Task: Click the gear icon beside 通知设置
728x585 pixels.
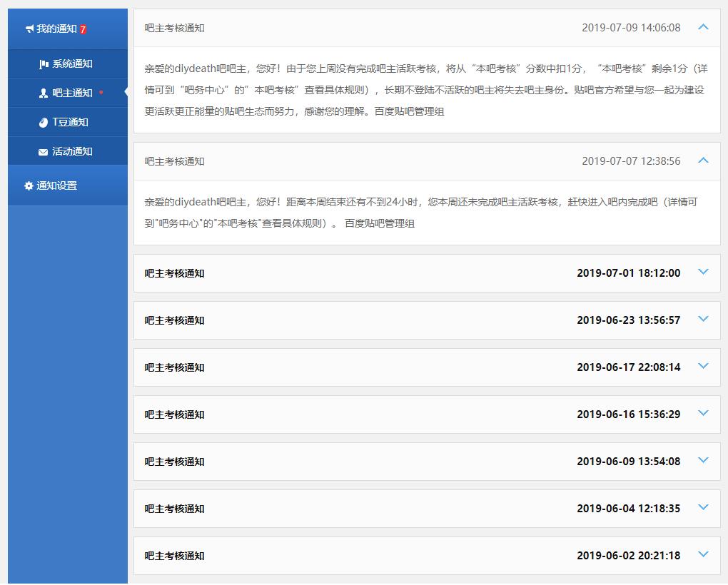Action: tap(29, 185)
